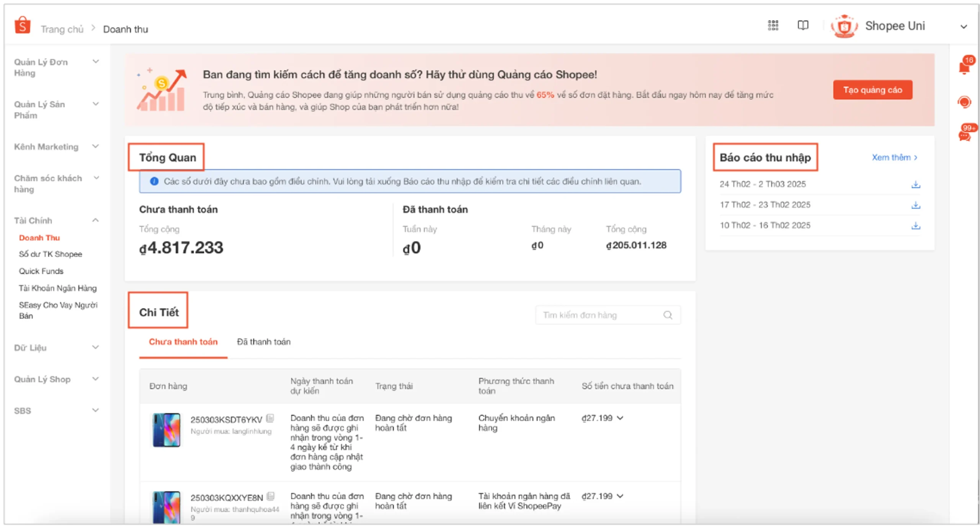980x529 pixels.
Task: Click Xem thêm link
Action: point(894,157)
